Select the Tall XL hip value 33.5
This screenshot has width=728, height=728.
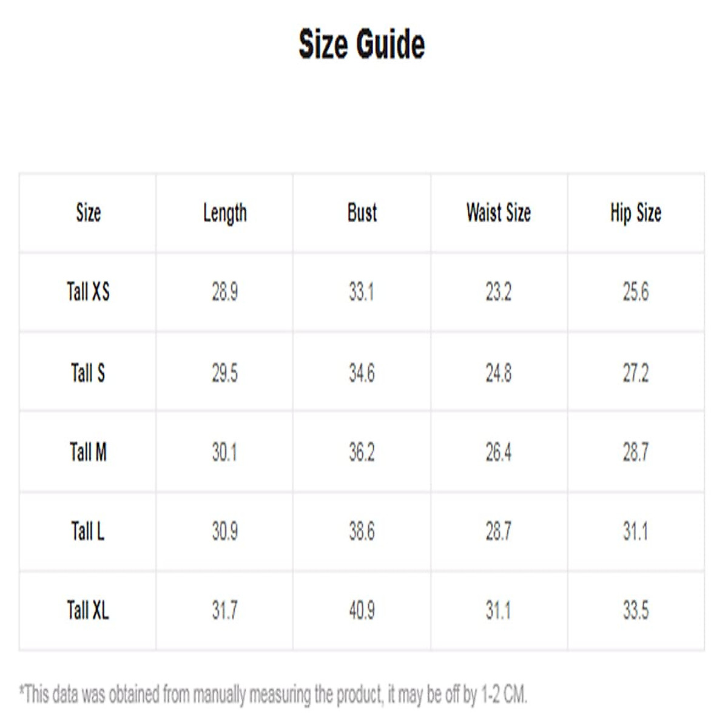(x=635, y=611)
